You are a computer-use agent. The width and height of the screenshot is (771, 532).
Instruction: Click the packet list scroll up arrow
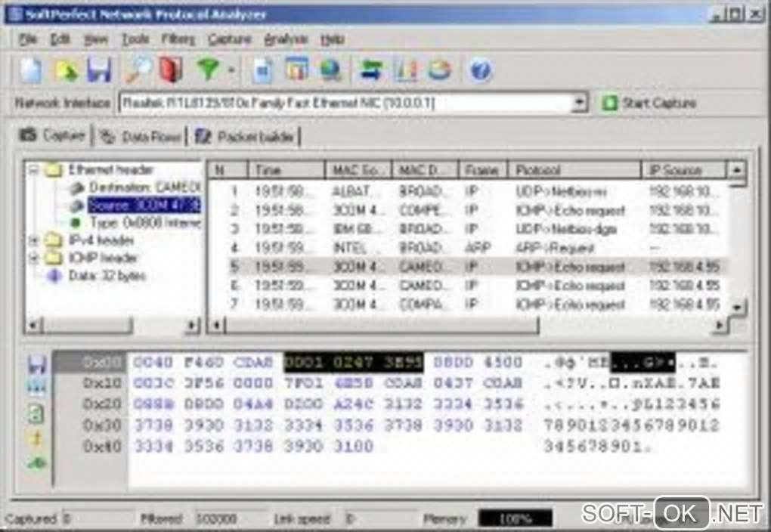pyautogui.click(x=736, y=171)
